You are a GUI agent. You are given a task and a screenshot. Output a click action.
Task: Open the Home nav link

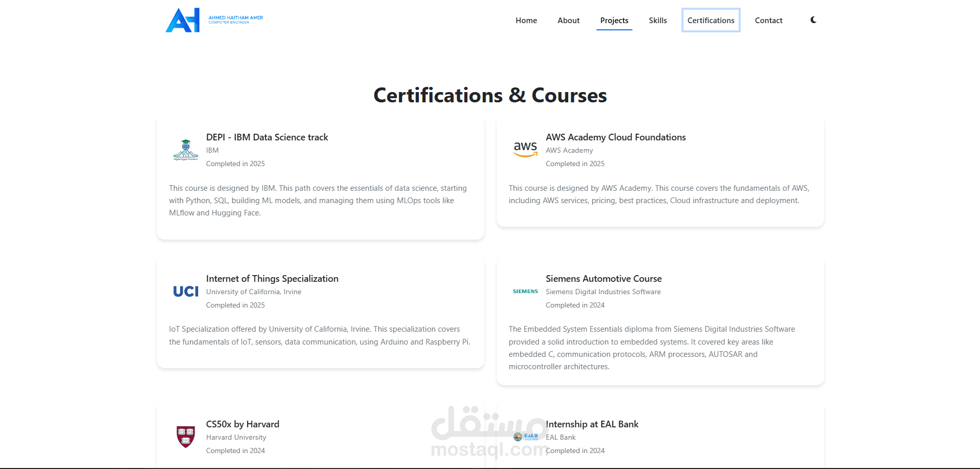point(526,21)
